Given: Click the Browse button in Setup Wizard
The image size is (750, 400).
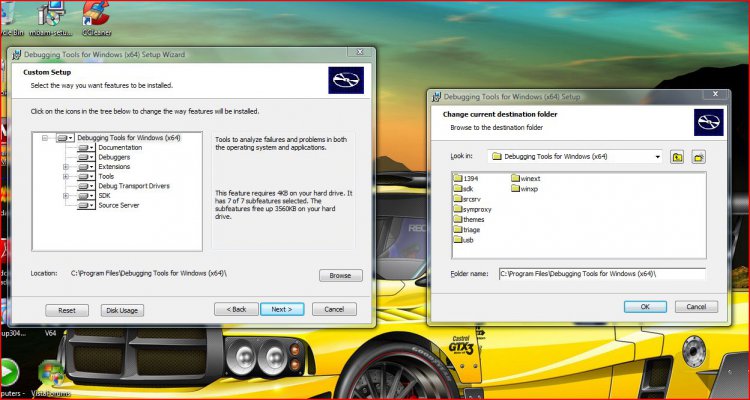Looking at the screenshot, I should click(341, 276).
